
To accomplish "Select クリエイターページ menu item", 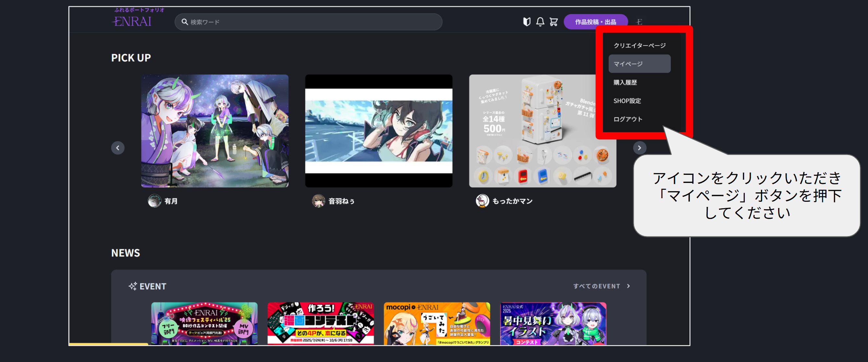I will coord(639,45).
